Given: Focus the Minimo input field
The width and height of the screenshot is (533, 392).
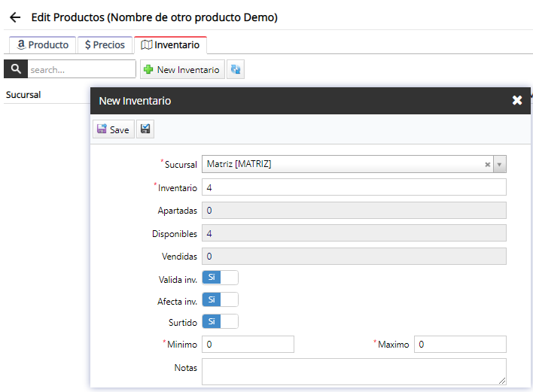Looking at the screenshot, I should [248, 345].
